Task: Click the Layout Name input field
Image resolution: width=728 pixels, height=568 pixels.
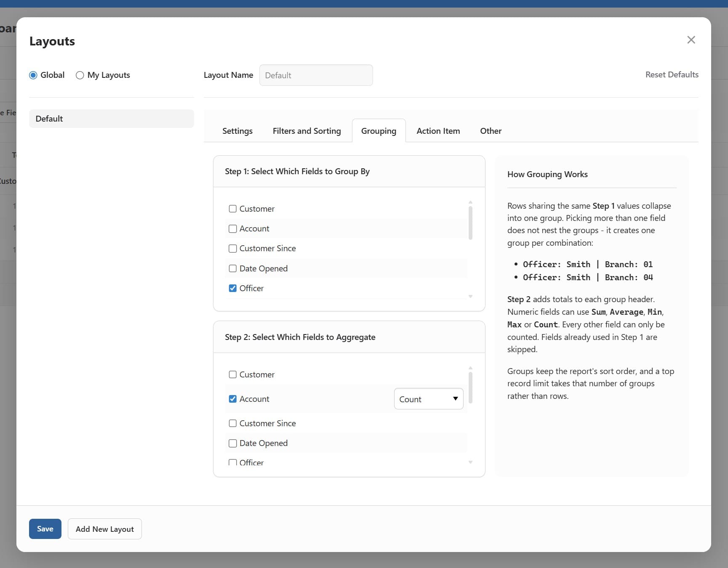Action: point(316,75)
